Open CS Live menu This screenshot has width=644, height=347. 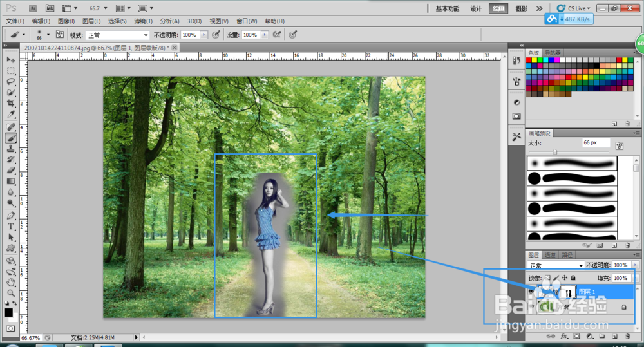coord(574,8)
